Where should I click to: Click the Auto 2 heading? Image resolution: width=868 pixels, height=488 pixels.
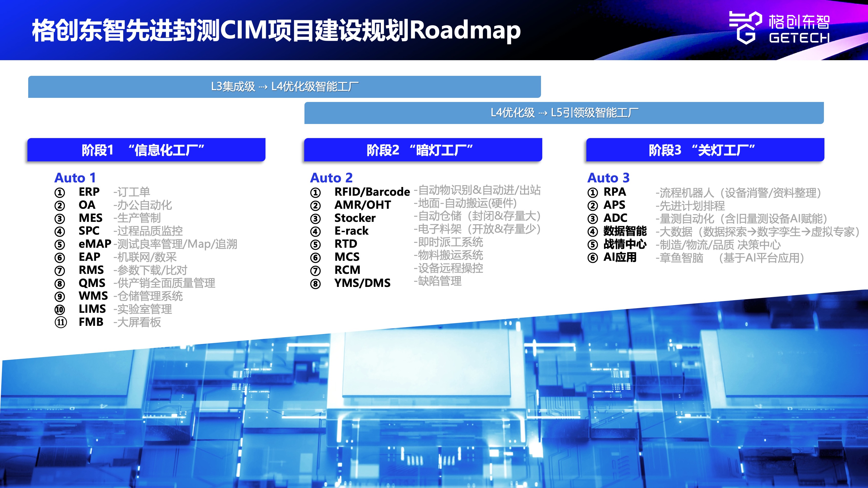coord(331,178)
